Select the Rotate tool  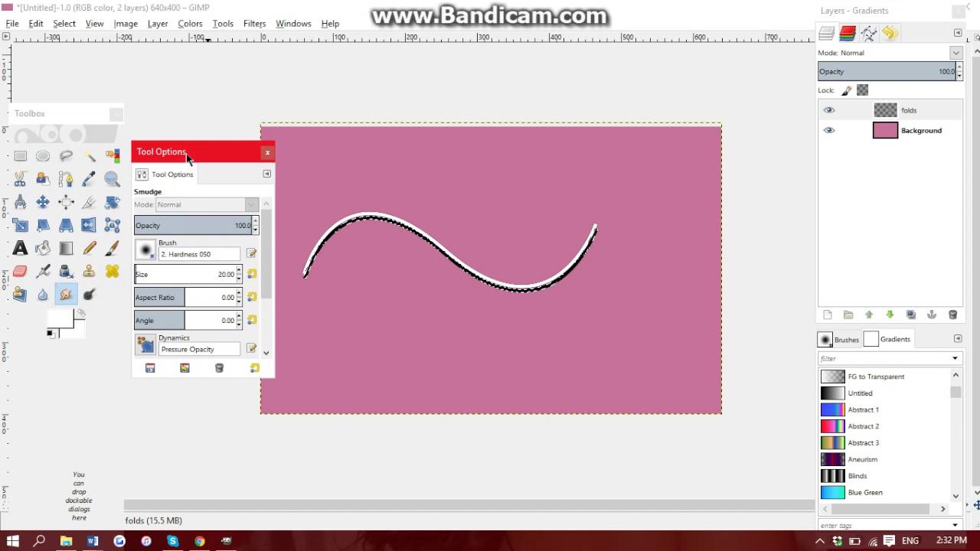click(x=113, y=202)
